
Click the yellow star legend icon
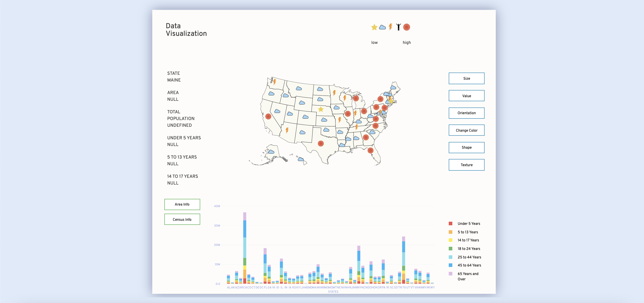(x=374, y=27)
